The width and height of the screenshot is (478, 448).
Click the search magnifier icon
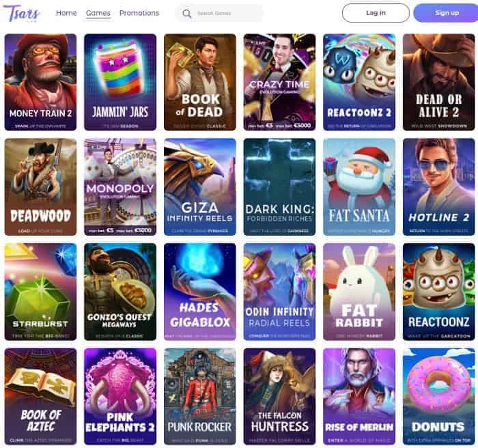click(186, 14)
